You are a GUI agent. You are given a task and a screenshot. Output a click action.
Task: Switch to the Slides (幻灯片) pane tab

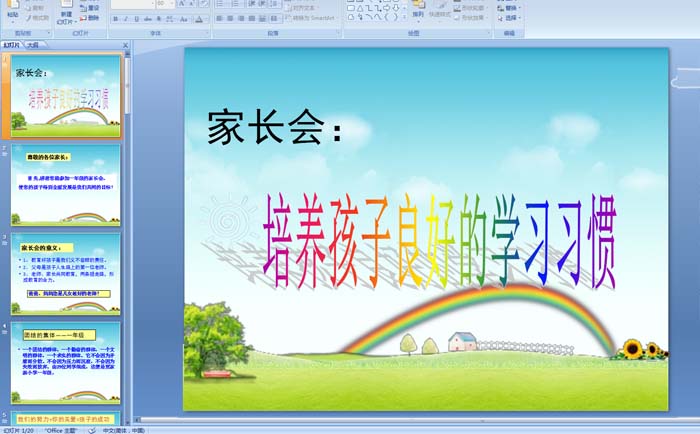tap(12, 45)
